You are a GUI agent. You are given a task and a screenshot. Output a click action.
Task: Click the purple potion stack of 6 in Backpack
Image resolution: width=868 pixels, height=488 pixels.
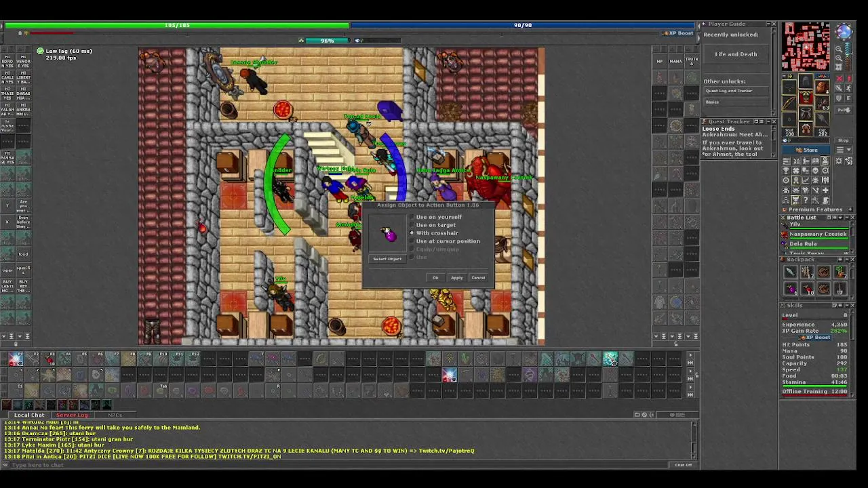[791, 289]
